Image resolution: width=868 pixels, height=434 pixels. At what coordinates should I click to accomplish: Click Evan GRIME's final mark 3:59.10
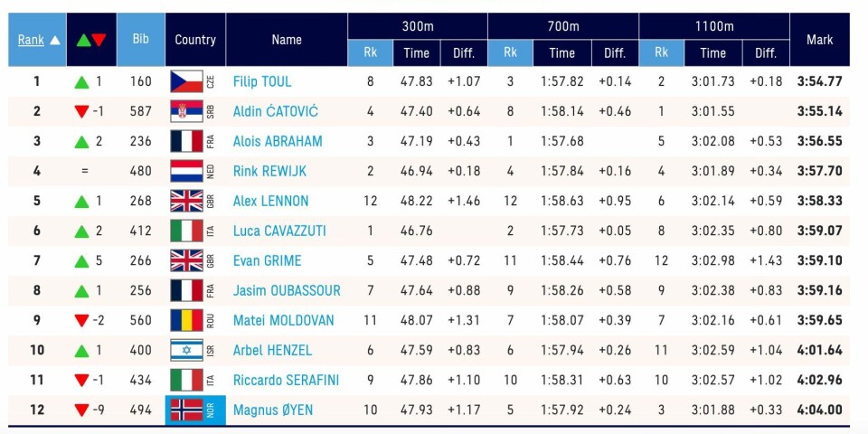click(x=819, y=260)
